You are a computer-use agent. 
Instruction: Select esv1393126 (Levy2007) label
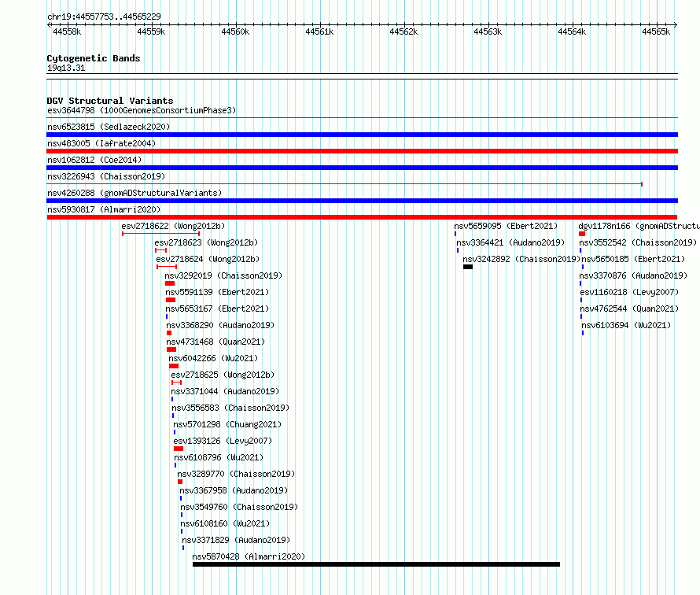[223, 441]
